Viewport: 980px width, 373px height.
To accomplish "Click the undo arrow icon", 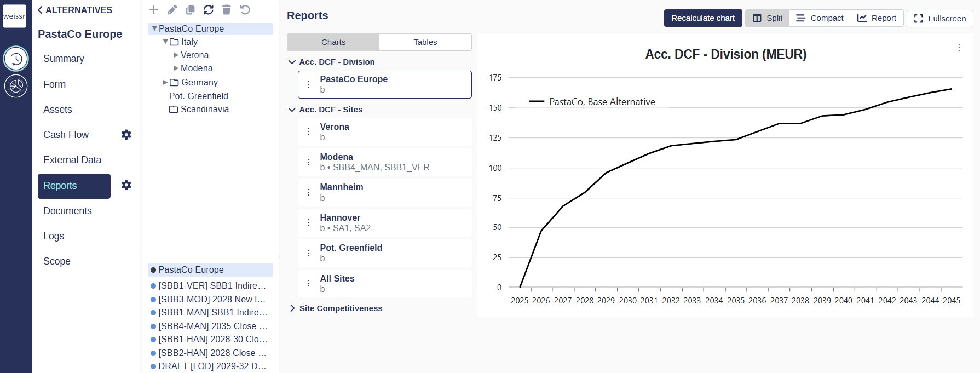I will (245, 10).
